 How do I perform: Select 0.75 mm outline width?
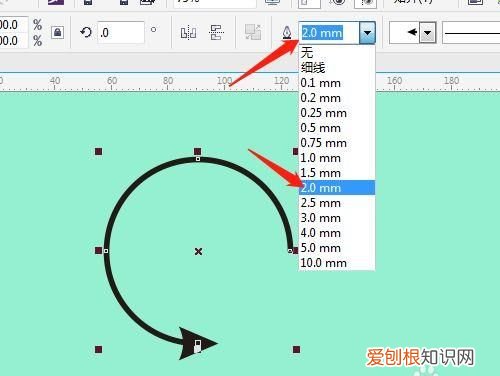[337, 143]
